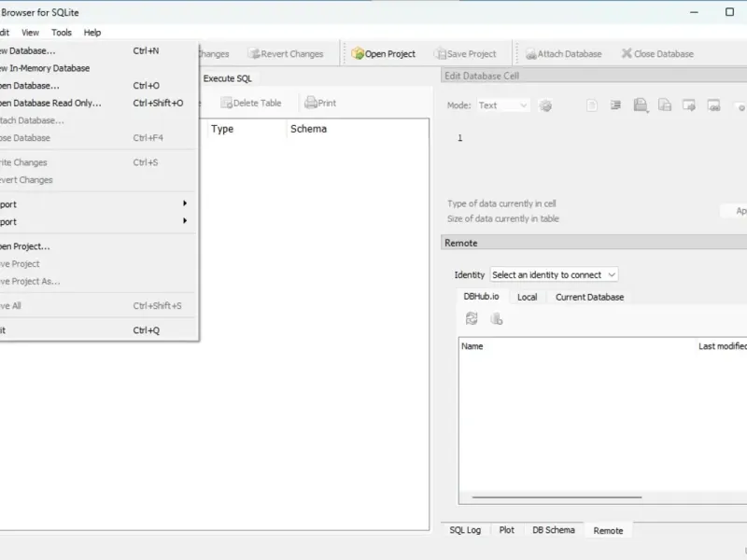
Task: Switch to the DBHub.io tab
Action: 481,297
